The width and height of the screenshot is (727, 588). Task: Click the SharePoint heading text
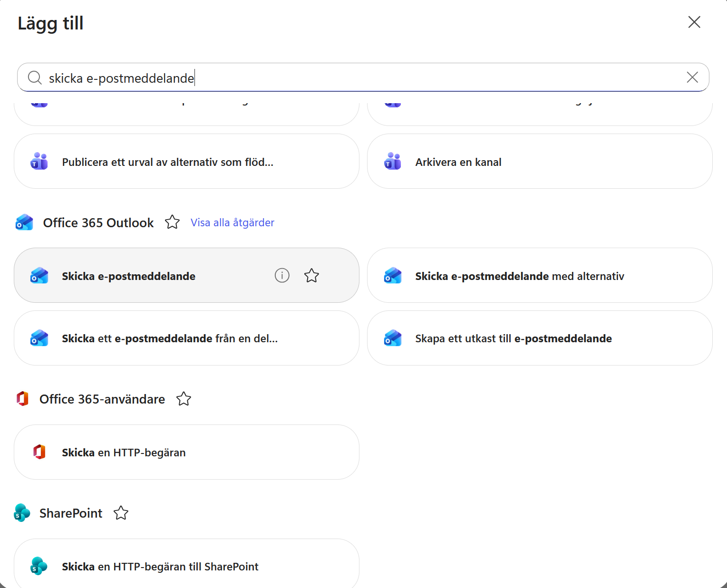tap(71, 513)
